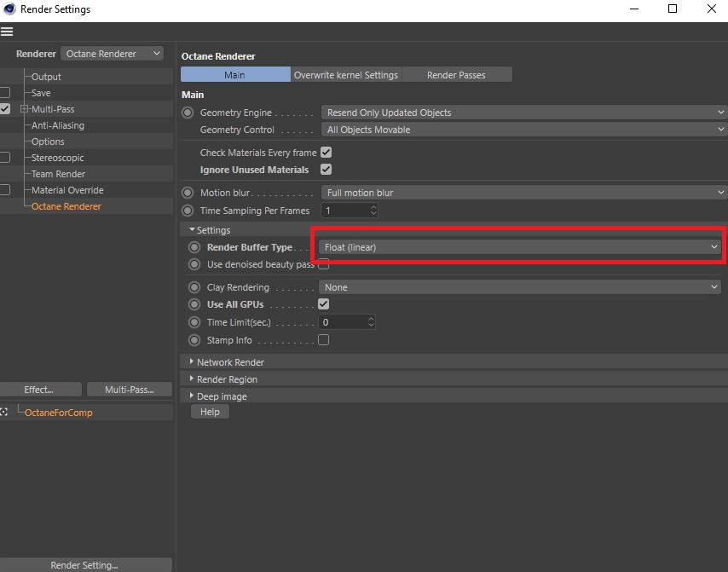Enable the Stereoscopic checkbox

tap(4, 158)
